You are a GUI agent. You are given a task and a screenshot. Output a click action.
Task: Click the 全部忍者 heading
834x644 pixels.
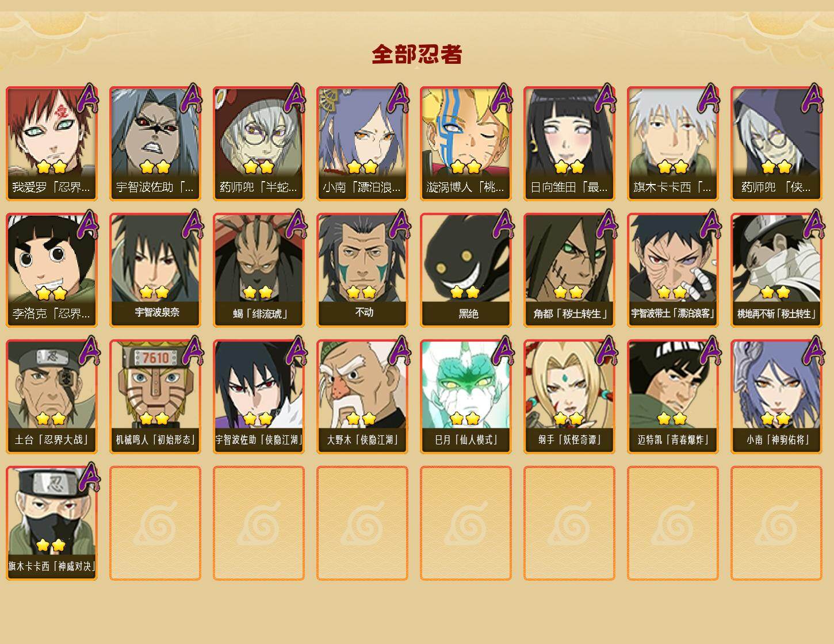click(x=417, y=54)
